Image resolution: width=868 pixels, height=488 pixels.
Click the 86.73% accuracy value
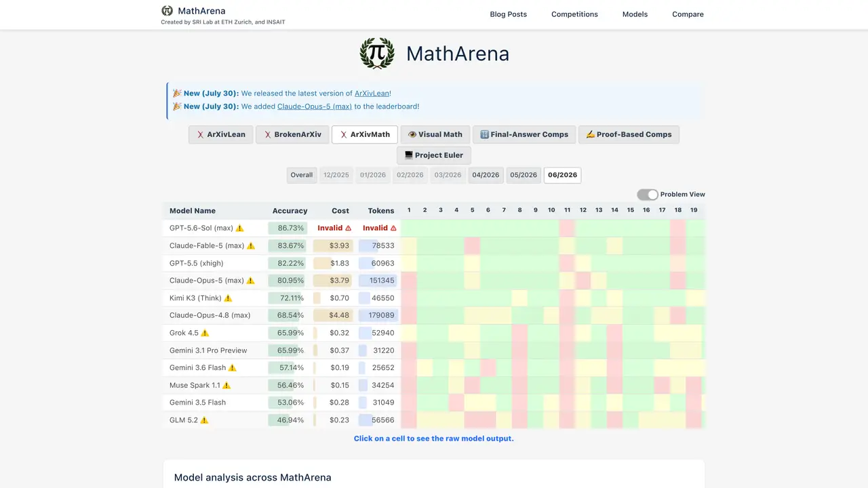tap(290, 228)
